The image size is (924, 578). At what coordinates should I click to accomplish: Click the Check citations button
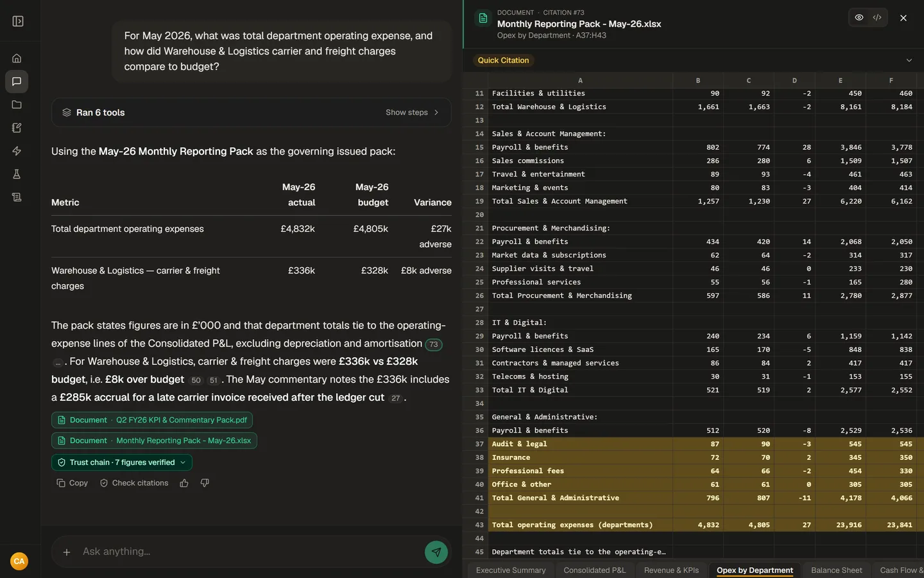(x=134, y=483)
